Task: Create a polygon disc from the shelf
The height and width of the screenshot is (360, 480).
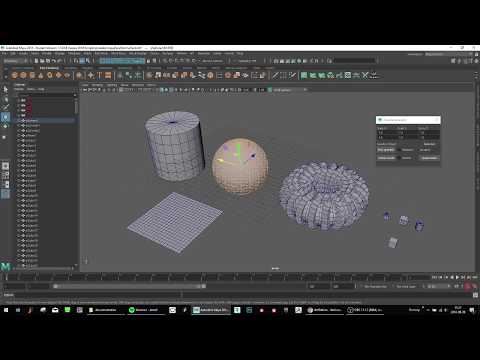Action: point(67,75)
